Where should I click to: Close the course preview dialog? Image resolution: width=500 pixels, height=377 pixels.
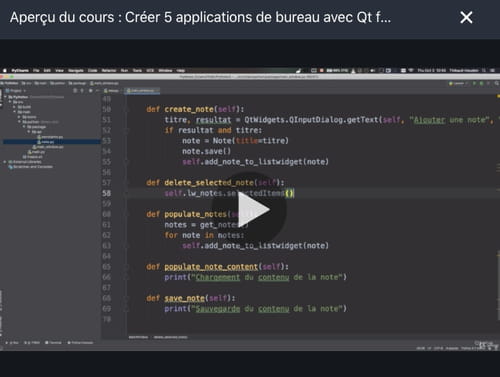coord(466,17)
